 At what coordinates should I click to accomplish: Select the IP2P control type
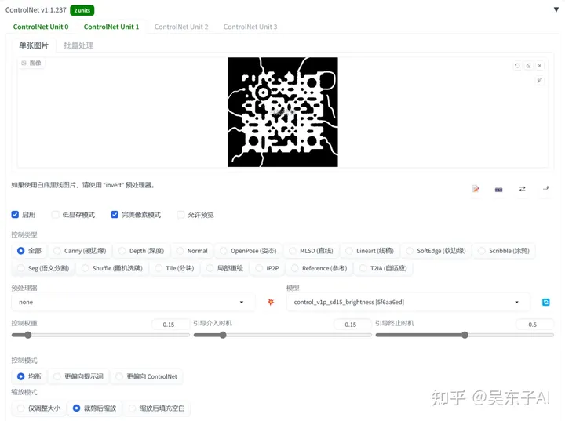[267, 268]
